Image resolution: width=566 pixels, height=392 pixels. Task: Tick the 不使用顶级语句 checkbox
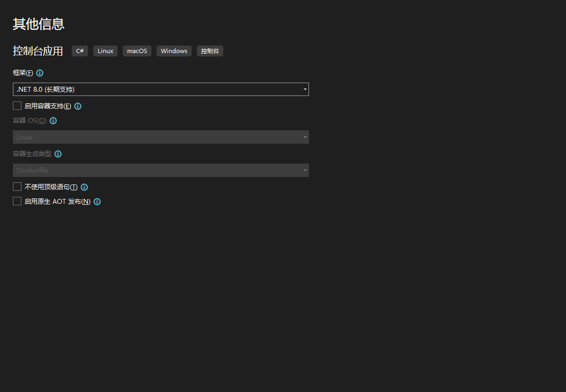(17, 187)
